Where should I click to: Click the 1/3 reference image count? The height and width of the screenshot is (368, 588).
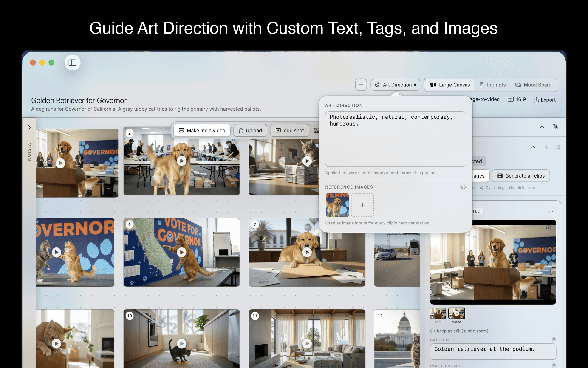[x=463, y=187]
